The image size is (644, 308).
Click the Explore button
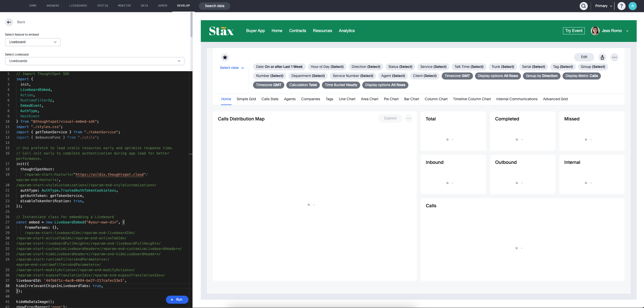(x=390, y=118)
